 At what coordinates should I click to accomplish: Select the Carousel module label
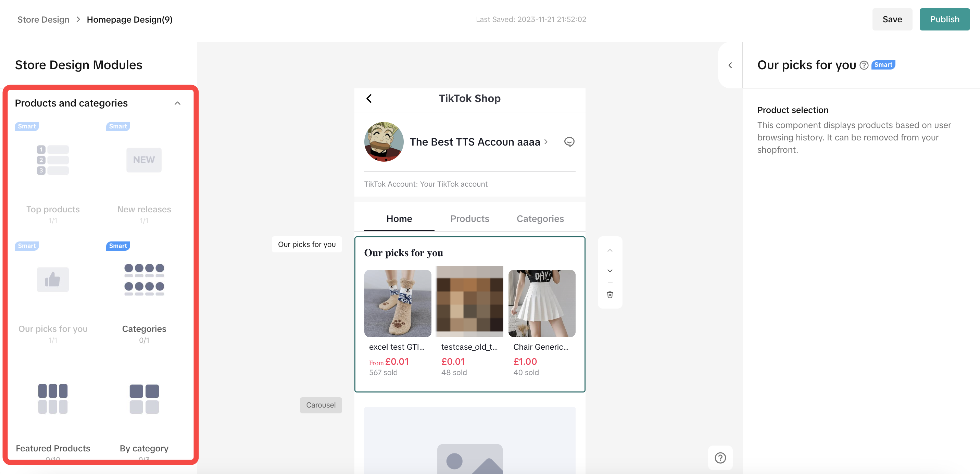[320, 405]
